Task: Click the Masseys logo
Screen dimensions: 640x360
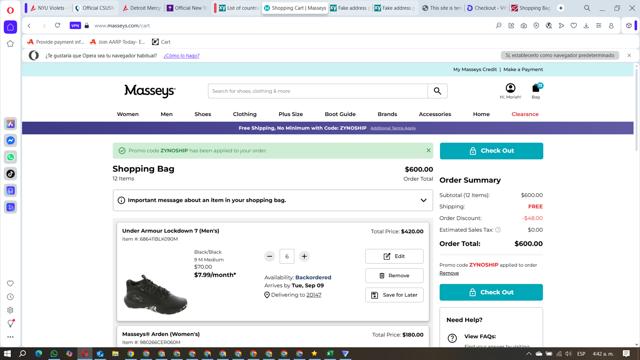Action: coord(150,91)
